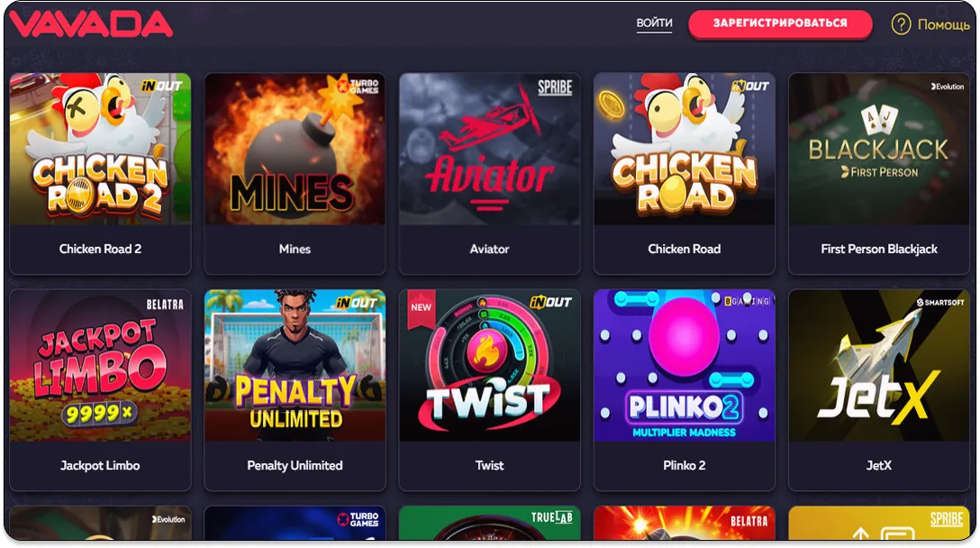Viewport: 980px width, 548px height.
Task: Launch the Aviator red plane game
Action: tap(489, 149)
